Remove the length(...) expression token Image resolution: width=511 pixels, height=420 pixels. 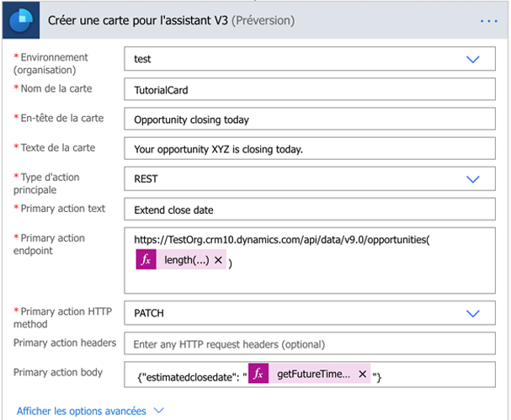[x=218, y=260]
